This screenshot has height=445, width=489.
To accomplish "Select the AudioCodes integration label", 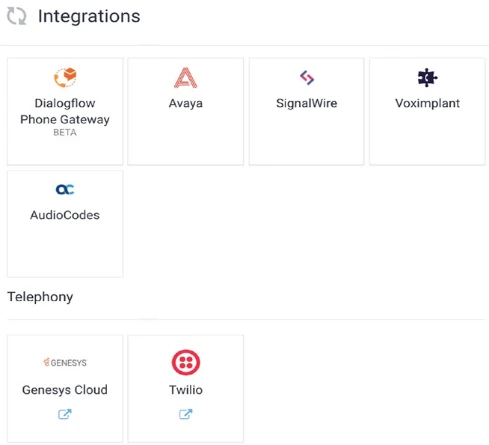I will click(65, 215).
